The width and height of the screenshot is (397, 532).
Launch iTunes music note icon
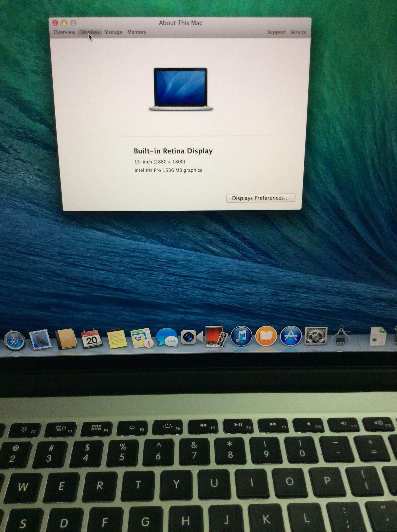click(x=241, y=336)
